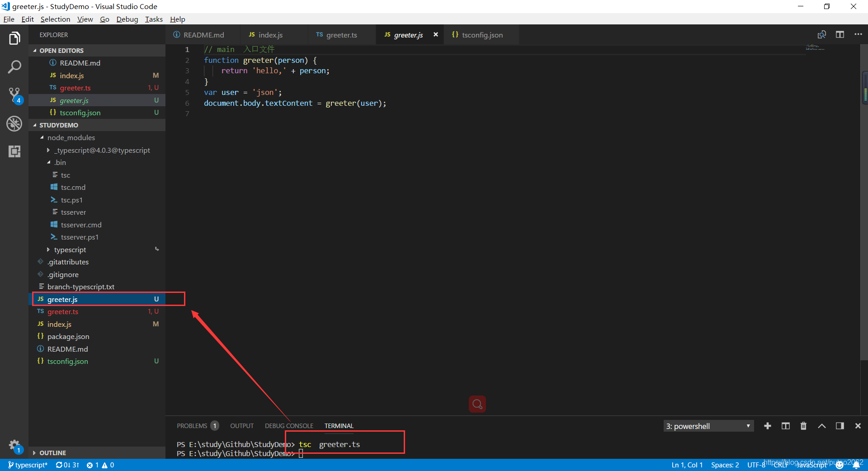Open package.json in the explorer
The image size is (868, 471).
(97, 336)
